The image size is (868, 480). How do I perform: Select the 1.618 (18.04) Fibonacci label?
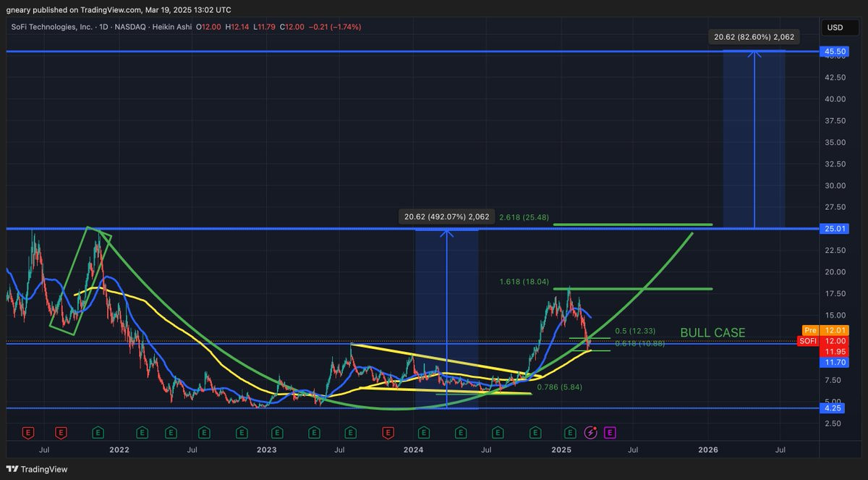pyautogui.click(x=524, y=281)
